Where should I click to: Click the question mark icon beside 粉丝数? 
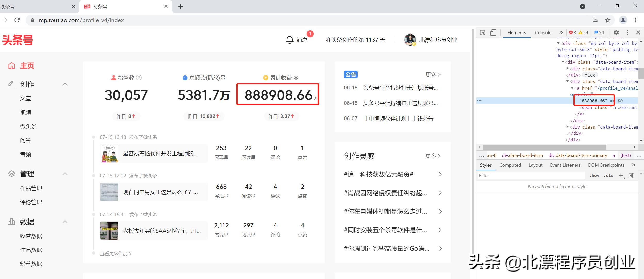pos(139,78)
